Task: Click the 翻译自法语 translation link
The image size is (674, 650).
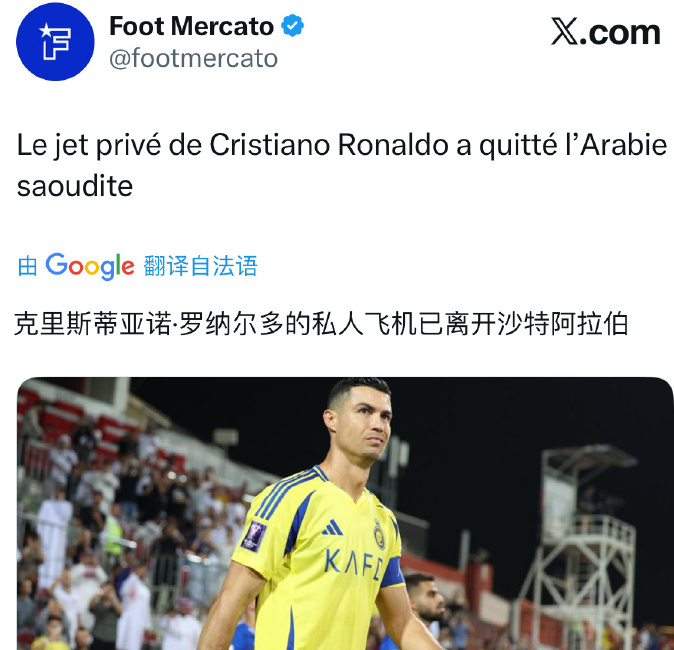Action: pos(200,266)
